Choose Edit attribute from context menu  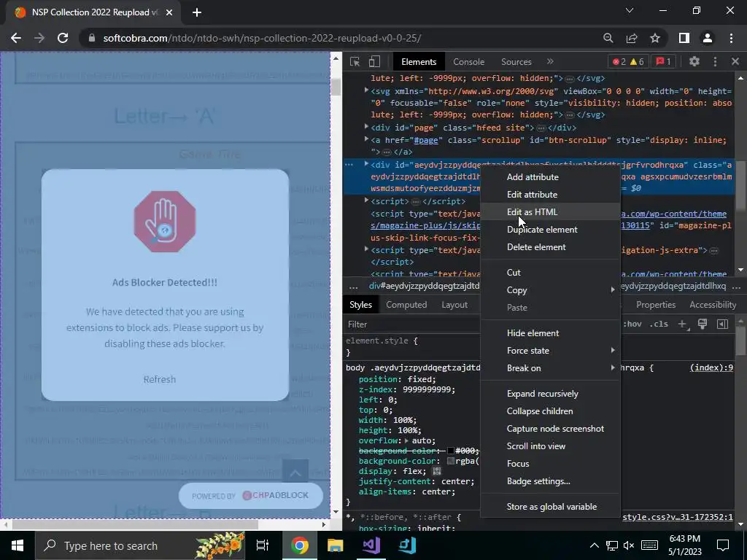coord(550,194)
